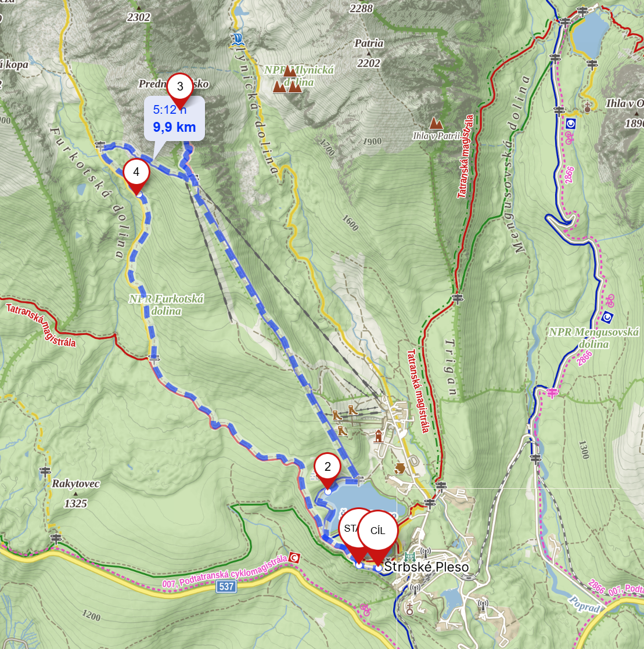Click the signpost icon at Furkotská dolina route corner

click(x=100, y=146)
